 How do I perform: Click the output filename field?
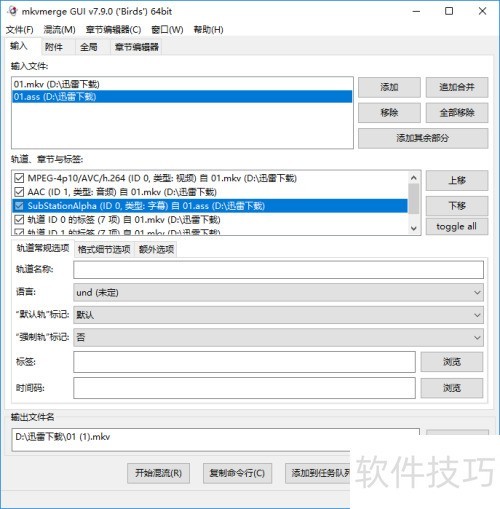click(x=216, y=440)
